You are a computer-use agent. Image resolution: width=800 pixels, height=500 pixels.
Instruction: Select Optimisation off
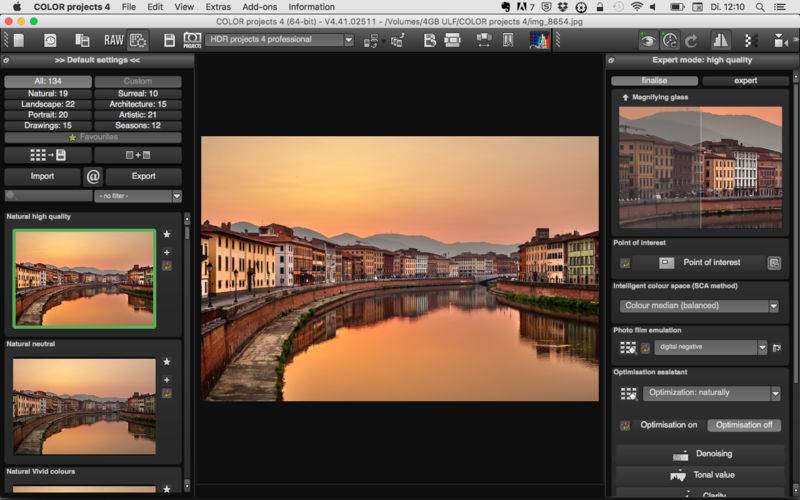(x=744, y=425)
